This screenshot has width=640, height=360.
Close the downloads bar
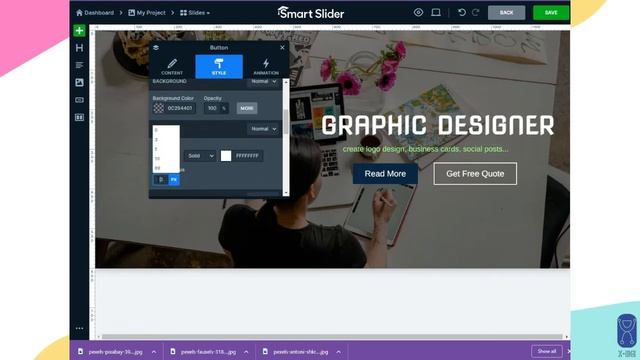tap(569, 351)
